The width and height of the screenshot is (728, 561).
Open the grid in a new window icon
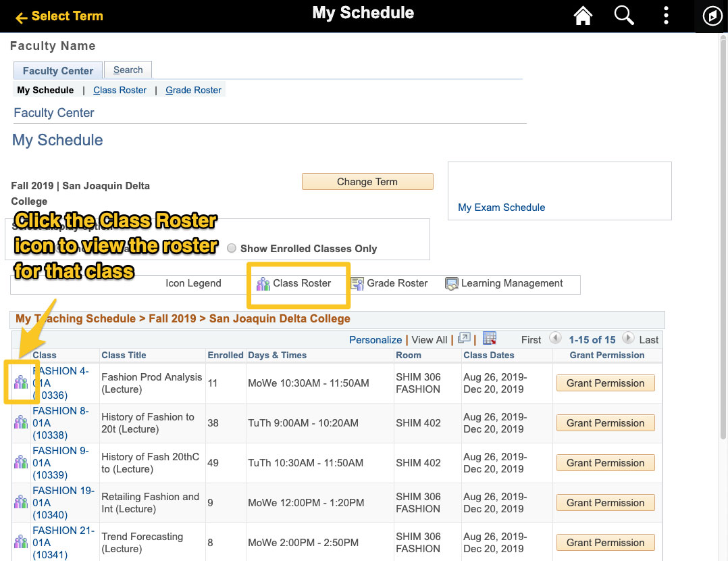[465, 339]
